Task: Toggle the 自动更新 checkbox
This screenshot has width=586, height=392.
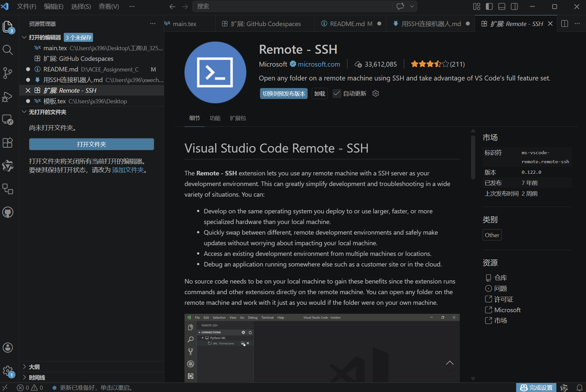Action: tap(337, 93)
